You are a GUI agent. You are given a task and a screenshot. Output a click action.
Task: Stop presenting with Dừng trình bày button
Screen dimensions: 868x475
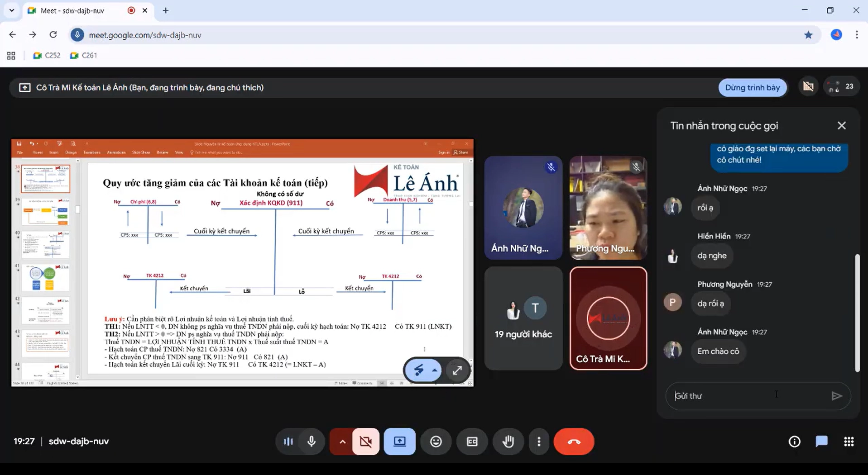753,88
